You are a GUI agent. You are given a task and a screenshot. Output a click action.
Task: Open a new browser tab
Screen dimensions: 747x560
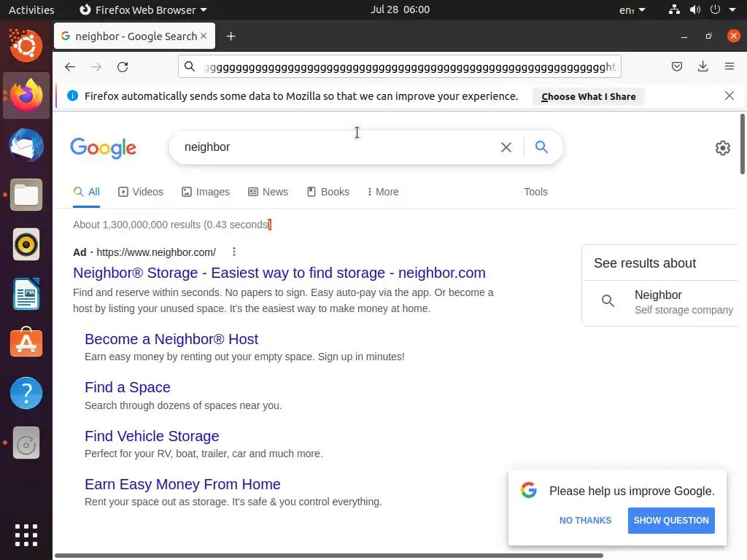click(231, 36)
